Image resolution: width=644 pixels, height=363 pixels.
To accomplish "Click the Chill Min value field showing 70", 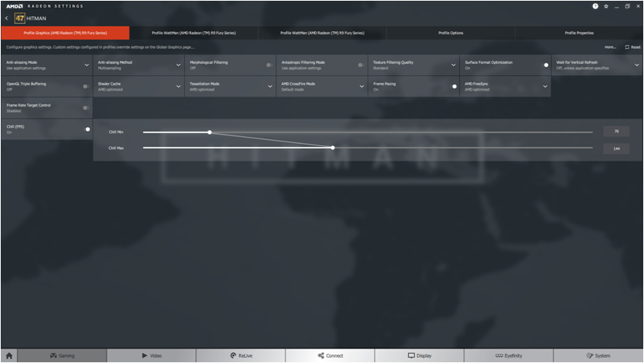I will pos(616,132).
